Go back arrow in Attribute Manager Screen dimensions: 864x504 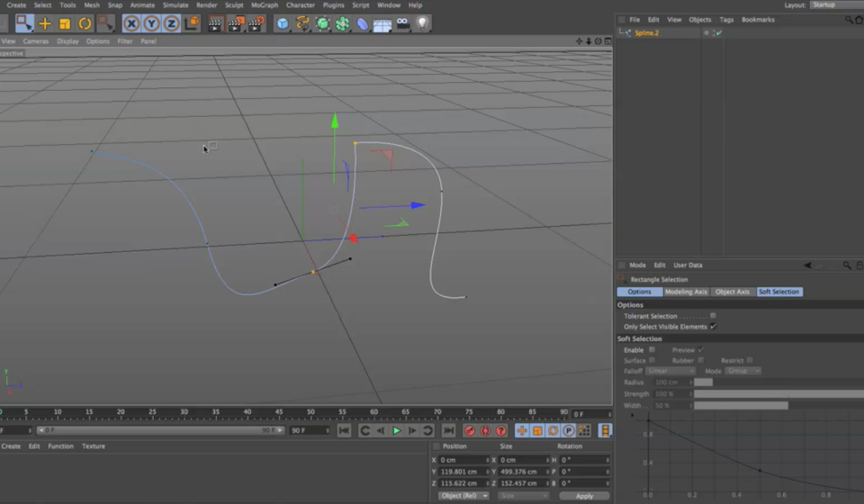[x=807, y=265]
